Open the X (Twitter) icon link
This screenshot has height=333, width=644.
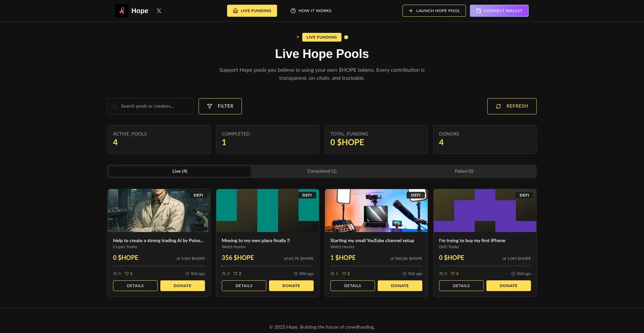click(x=159, y=11)
